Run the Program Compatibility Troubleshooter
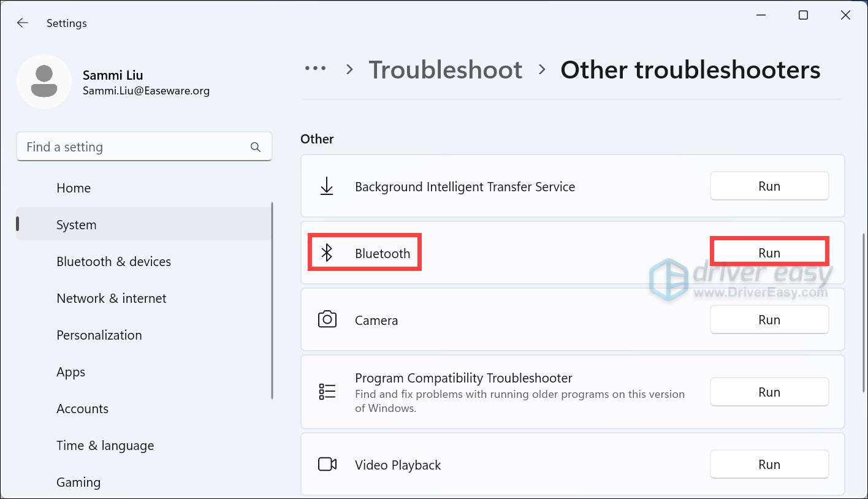The height and width of the screenshot is (499, 868). (769, 392)
